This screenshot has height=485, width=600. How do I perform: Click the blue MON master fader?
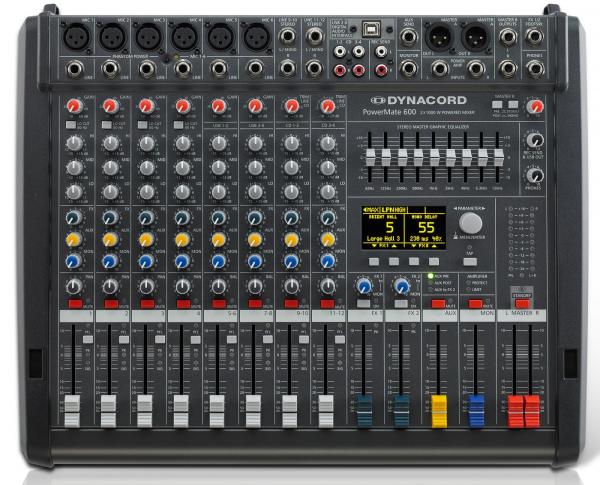(x=476, y=411)
